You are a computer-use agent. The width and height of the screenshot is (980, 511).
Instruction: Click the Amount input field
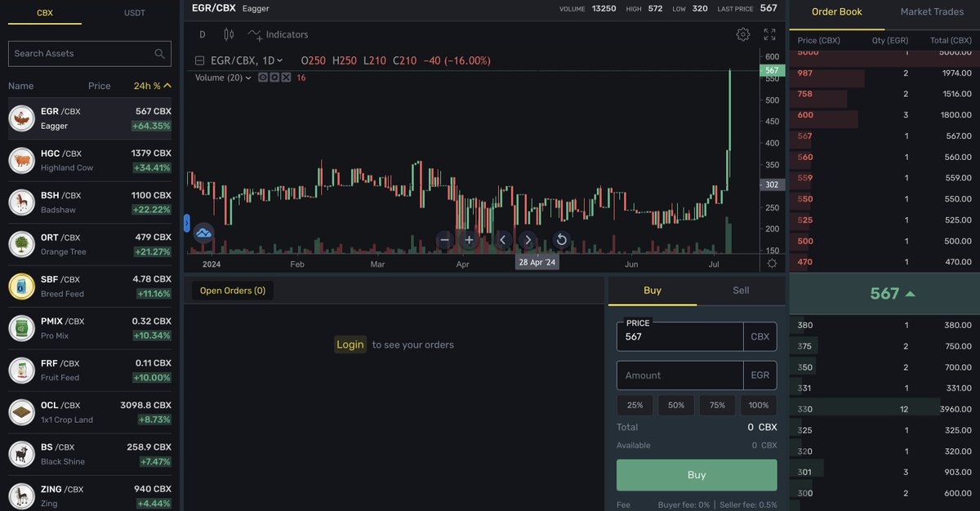pyautogui.click(x=679, y=375)
